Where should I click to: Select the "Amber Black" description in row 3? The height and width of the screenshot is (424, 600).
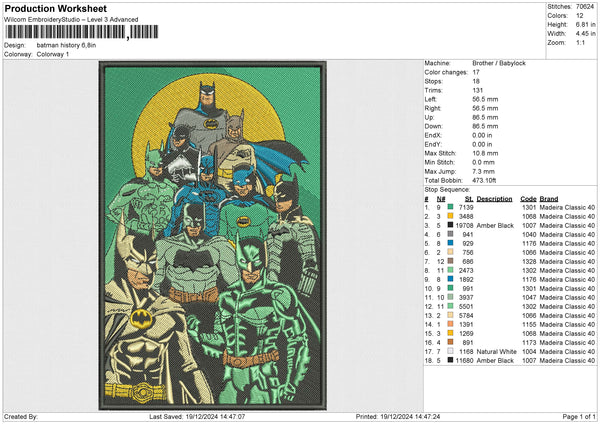click(495, 225)
